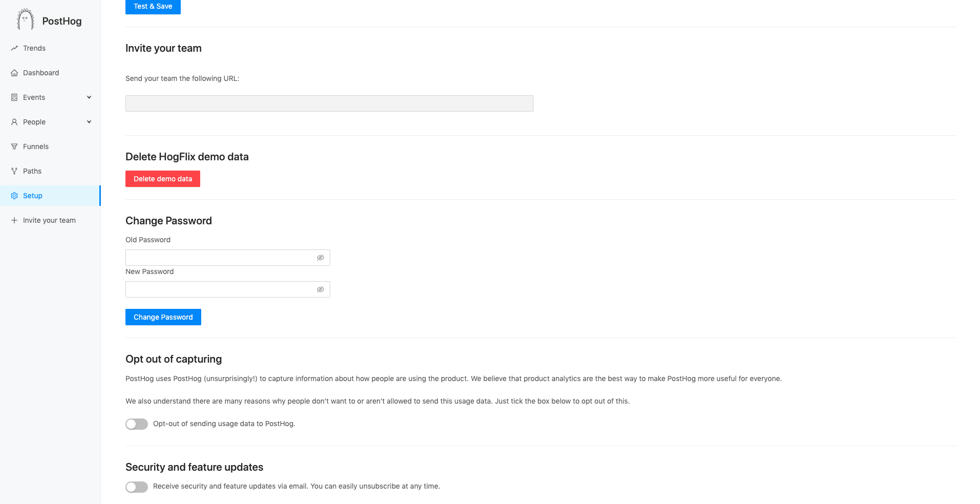The width and height of the screenshot is (980, 504).
Task: Click the PostHog hedgehog logo
Action: (x=25, y=20)
